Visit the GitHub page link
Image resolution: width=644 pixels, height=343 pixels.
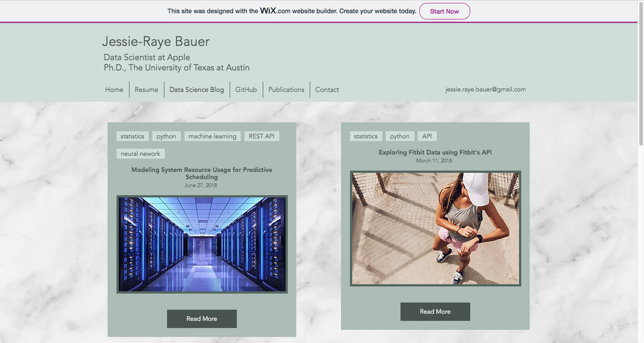tap(246, 90)
